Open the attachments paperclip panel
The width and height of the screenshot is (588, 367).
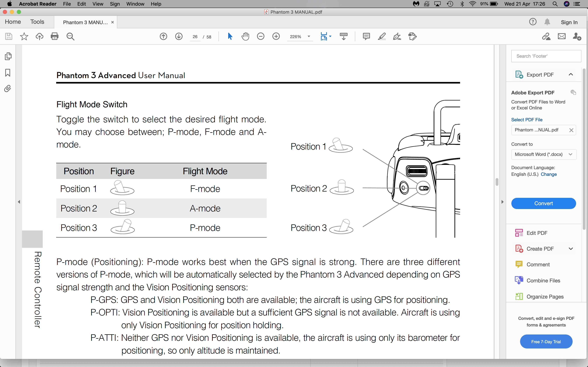(x=8, y=89)
